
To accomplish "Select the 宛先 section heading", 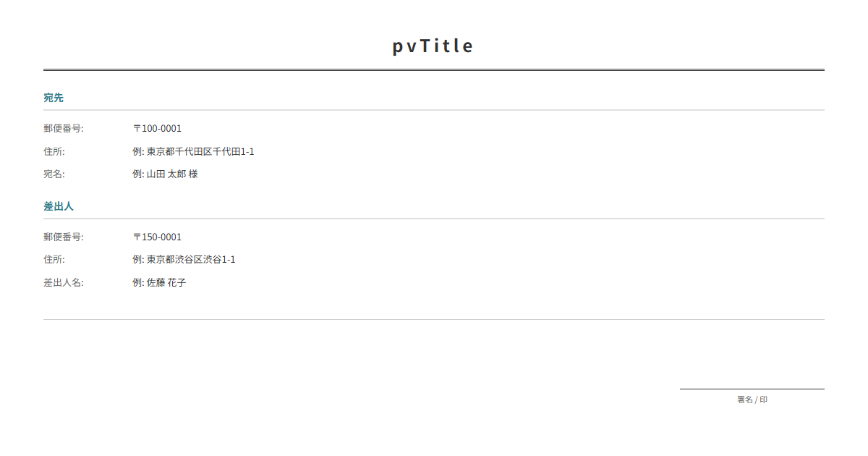I will (x=54, y=98).
